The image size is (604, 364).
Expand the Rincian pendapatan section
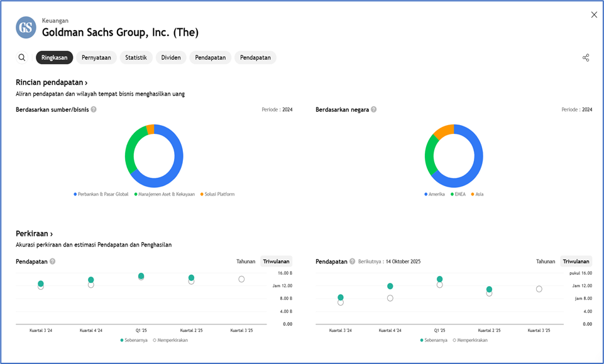pyautogui.click(x=52, y=82)
